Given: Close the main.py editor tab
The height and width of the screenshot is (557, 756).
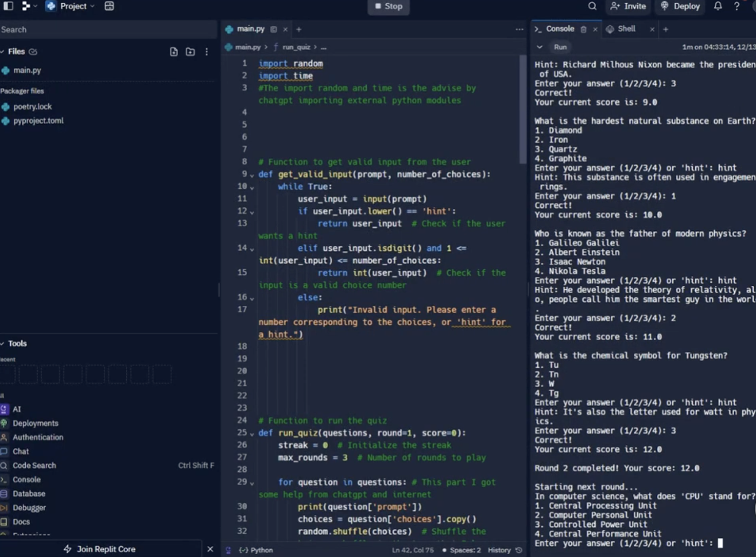Looking at the screenshot, I should [x=285, y=29].
